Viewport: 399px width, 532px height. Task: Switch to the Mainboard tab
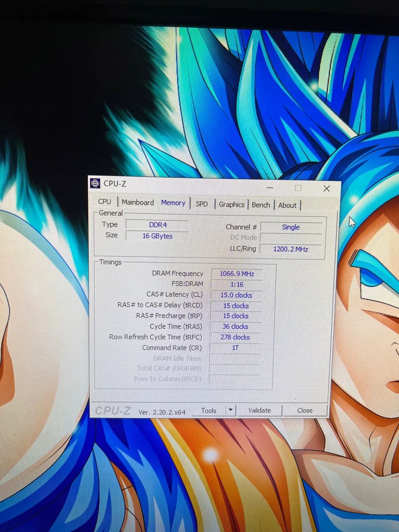(138, 202)
